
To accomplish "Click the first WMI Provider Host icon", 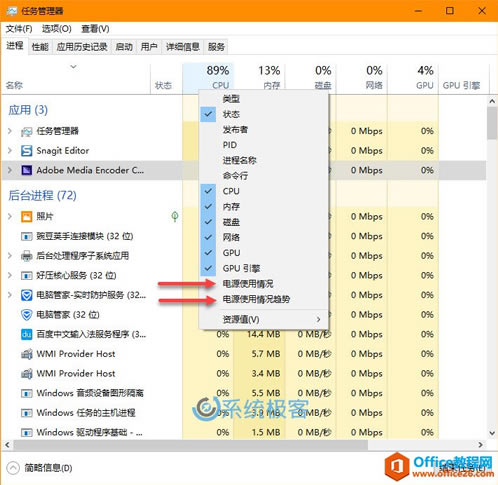I will pyautogui.click(x=26, y=354).
